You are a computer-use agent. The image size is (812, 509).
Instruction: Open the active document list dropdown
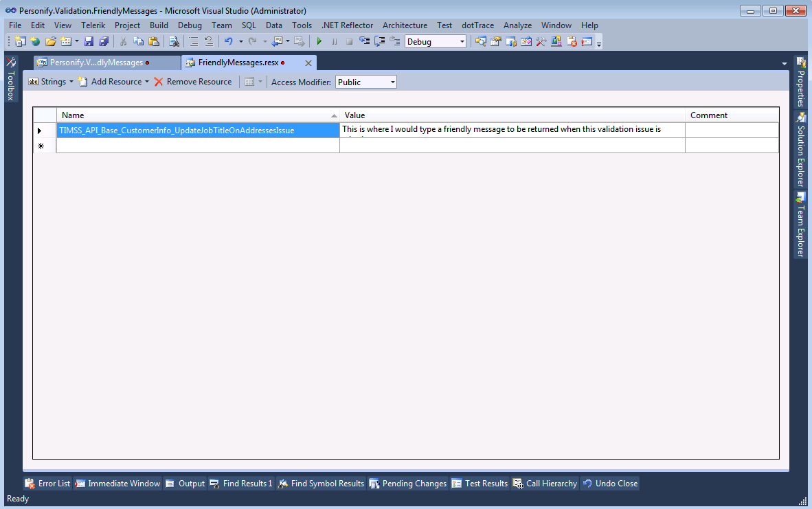pos(784,63)
